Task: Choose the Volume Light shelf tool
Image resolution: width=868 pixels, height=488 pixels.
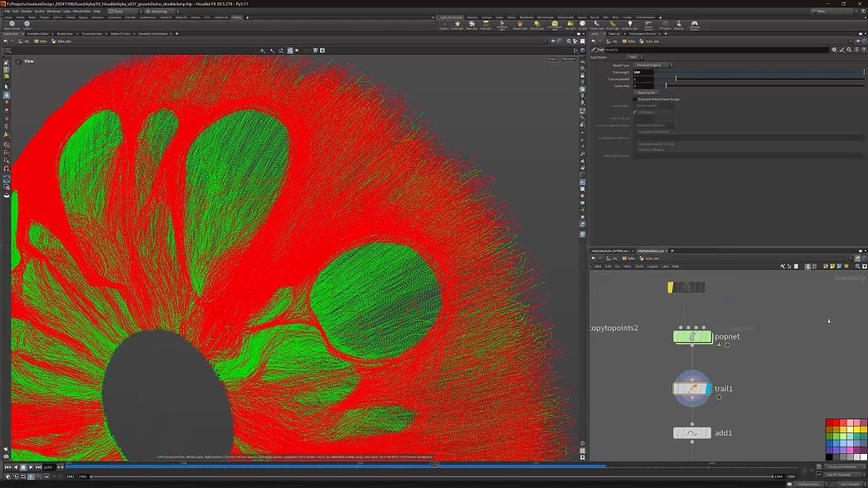Action: 520,25
